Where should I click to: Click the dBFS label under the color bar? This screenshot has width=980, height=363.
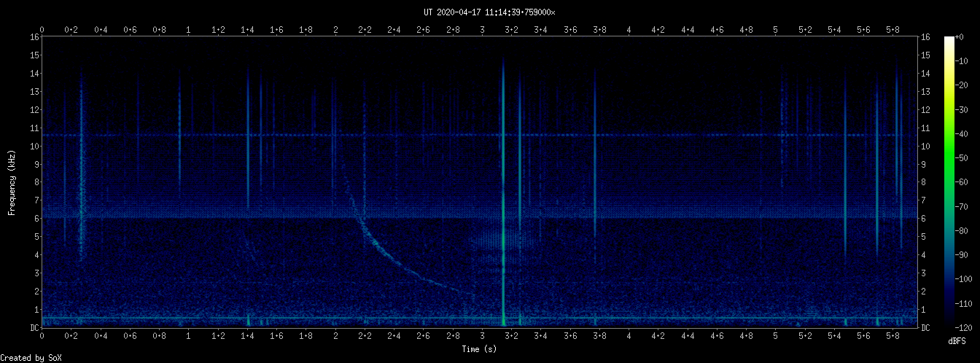coord(957,341)
